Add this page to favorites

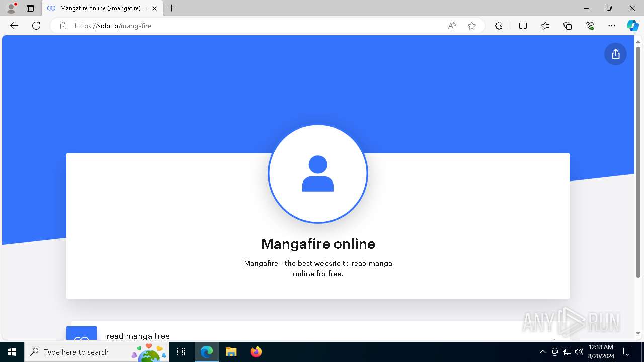(472, 26)
